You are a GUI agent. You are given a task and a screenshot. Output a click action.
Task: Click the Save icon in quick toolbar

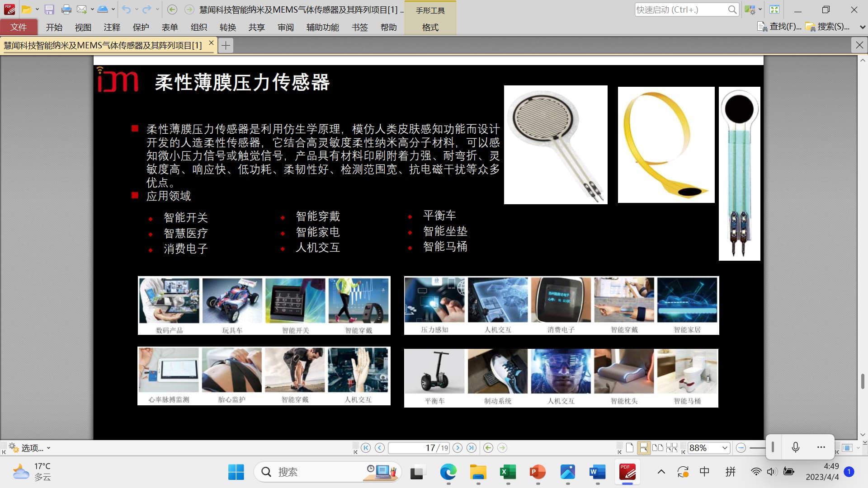(49, 9)
